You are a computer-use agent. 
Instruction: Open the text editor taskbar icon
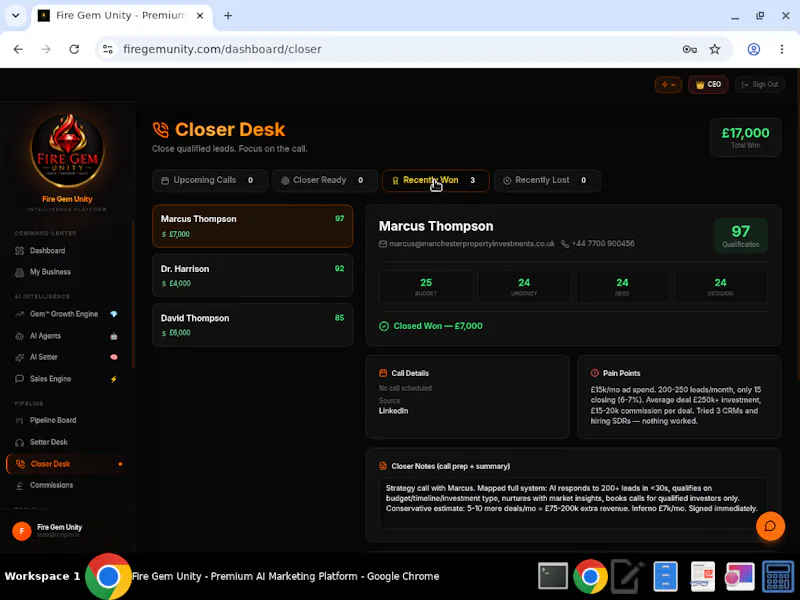pos(628,577)
